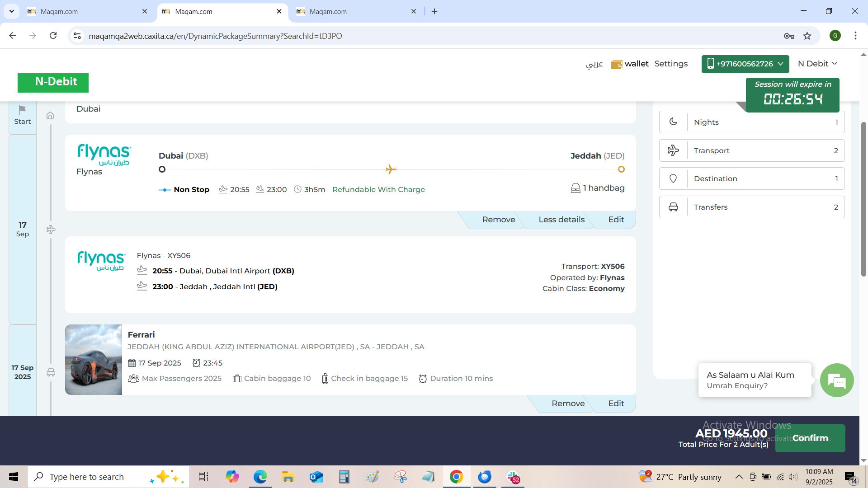Collapse flight info with Less details

pyautogui.click(x=561, y=220)
